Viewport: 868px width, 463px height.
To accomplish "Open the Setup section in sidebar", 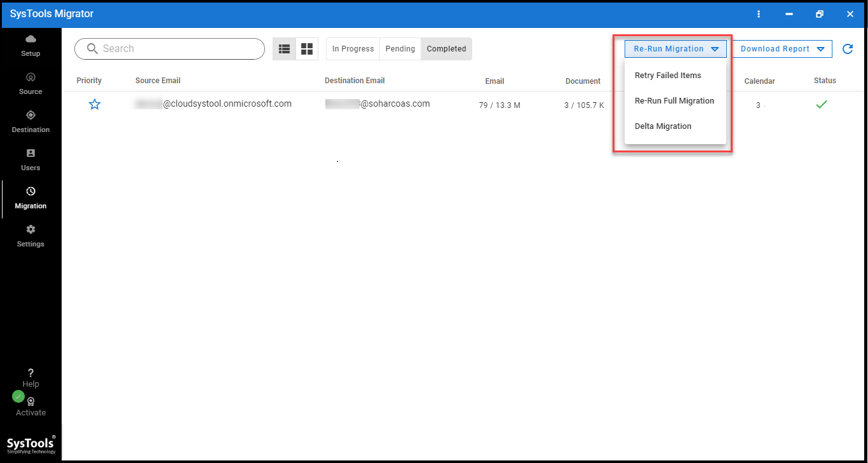I will [x=31, y=46].
